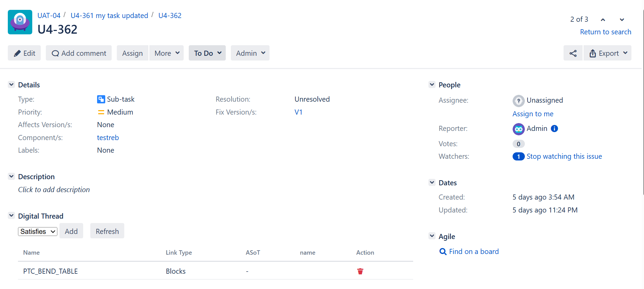
Task: Click the info icon next to Admin reporter
Action: [554, 129]
